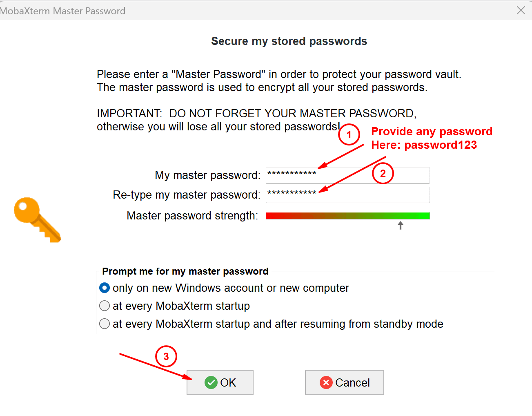The height and width of the screenshot is (416, 532).
Task: Click the orange key icon
Action: pyautogui.click(x=37, y=219)
